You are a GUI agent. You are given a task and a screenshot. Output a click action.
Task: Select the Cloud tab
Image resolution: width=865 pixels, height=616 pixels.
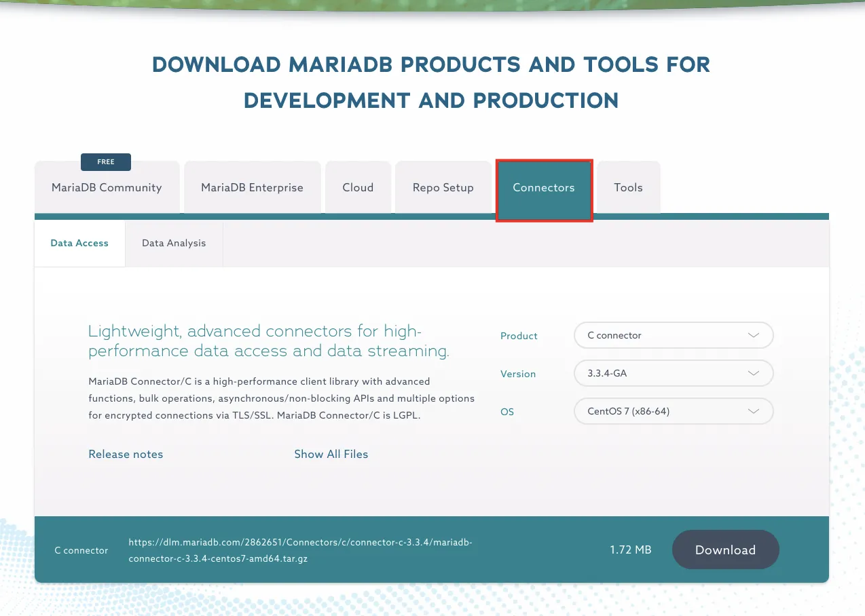(x=358, y=187)
